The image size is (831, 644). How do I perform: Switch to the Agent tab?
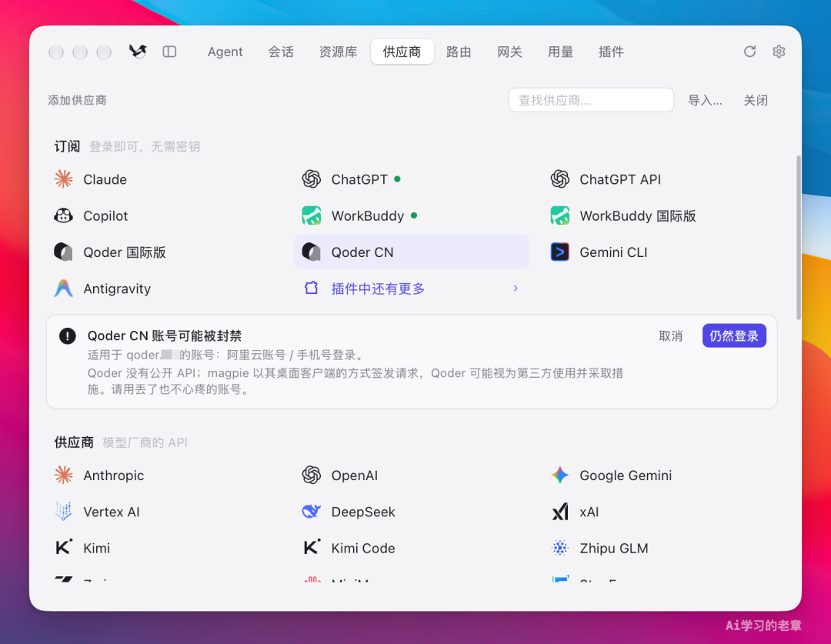225,52
